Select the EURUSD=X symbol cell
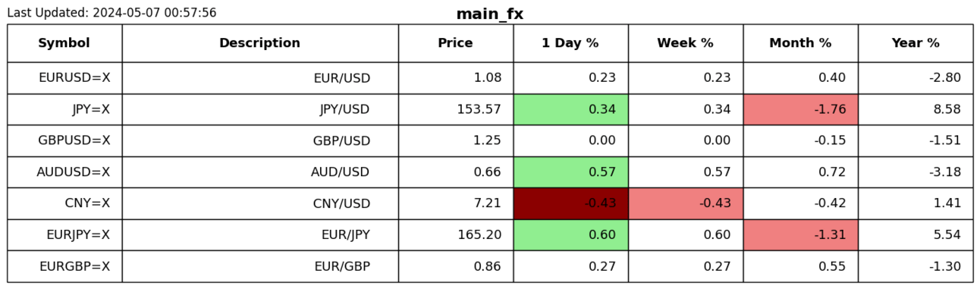 point(64,78)
